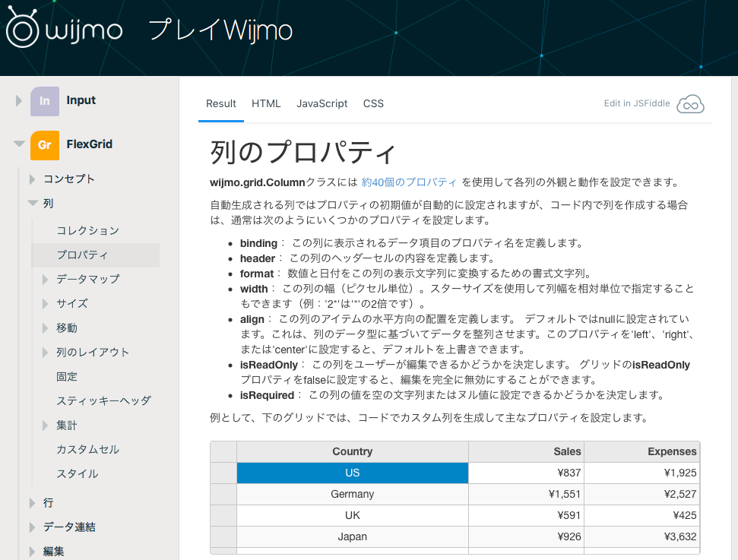This screenshot has width=738, height=560.
Task: Click the FlexGrid 'Gr' orange icon
Action: (x=45, y=145)
